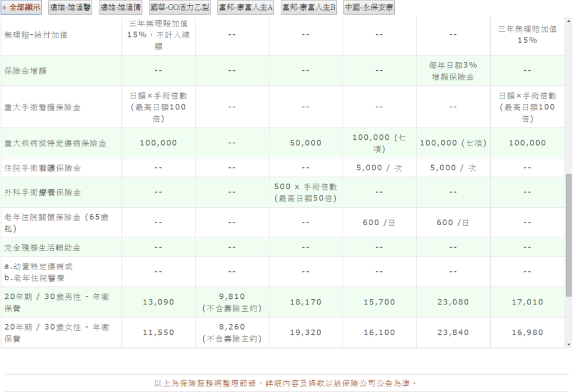575x392 pixels.
Task: Click the 全部顯示 show-all button
Action: tap(21, 7)
